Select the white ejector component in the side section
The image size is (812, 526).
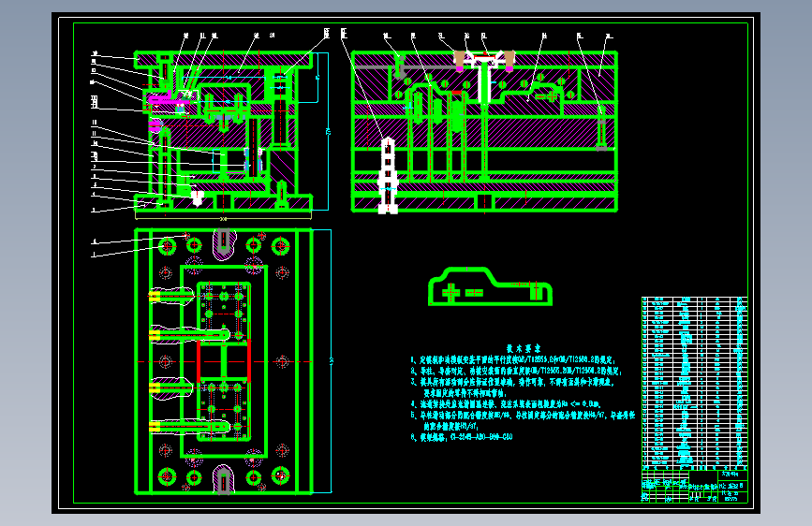coord(388,176)
